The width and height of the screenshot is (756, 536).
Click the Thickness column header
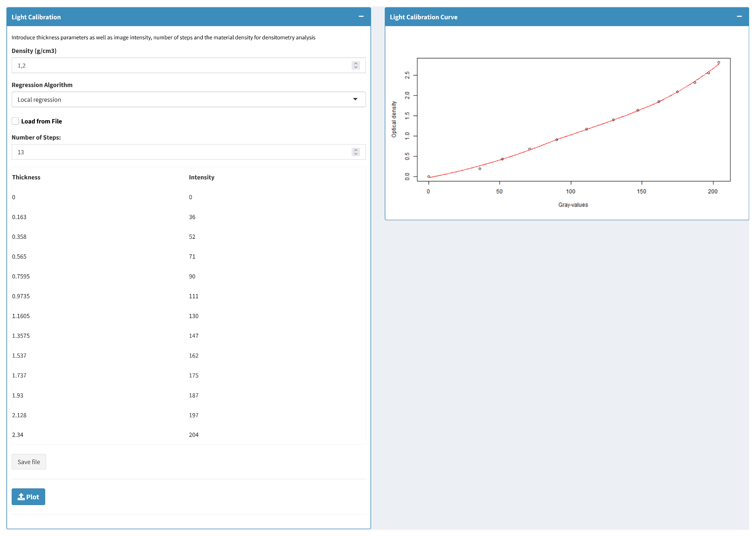(x=26, y=177)
